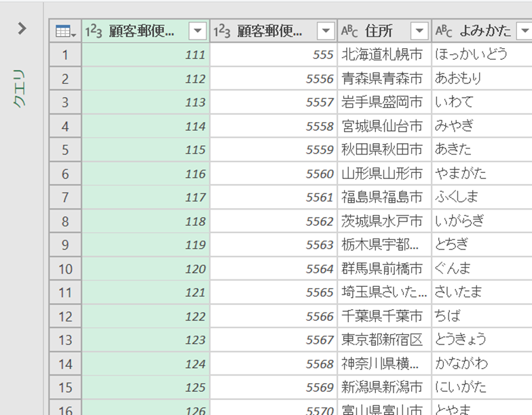Screen dimensions: 532x415
Task: Open the table menu icon in the grid corner
Action: (x=65, y=31)
